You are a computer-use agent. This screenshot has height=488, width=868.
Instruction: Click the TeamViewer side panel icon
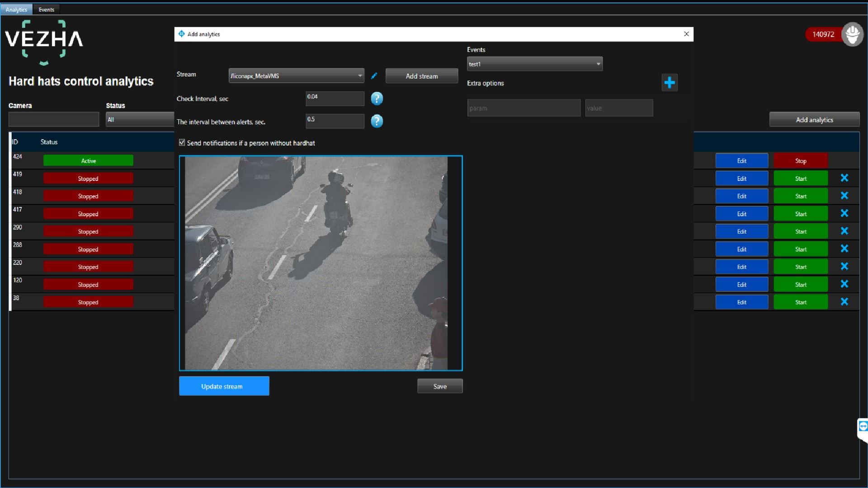[863, 427]
